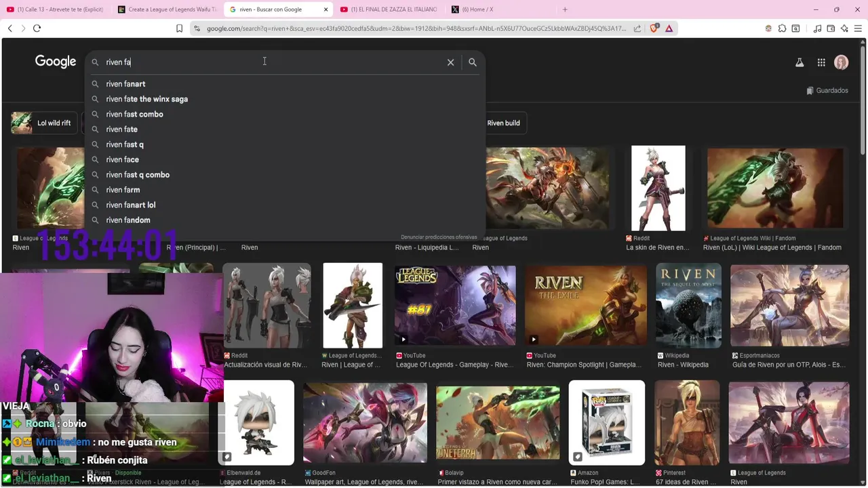This screenshot has width=868, height=488.
Task: Switch to the Calle 13 YouTube tab
Action: click(x=56, y=9)
